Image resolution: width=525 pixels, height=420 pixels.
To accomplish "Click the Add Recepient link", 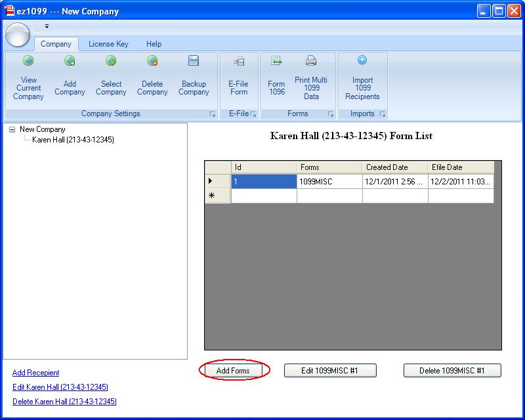I will pos(36,373).
